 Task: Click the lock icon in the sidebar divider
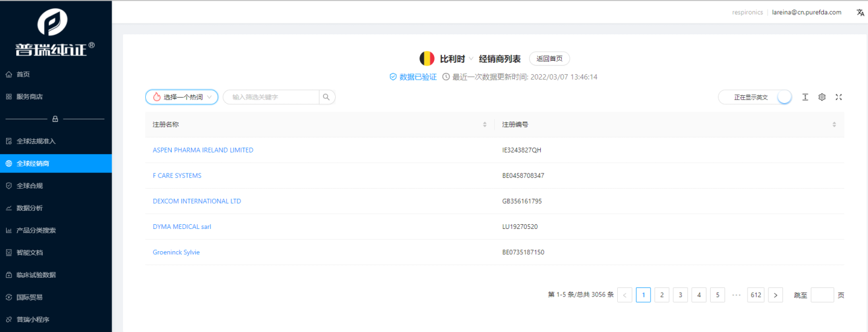pyautogui.click(x=55, y=119)
